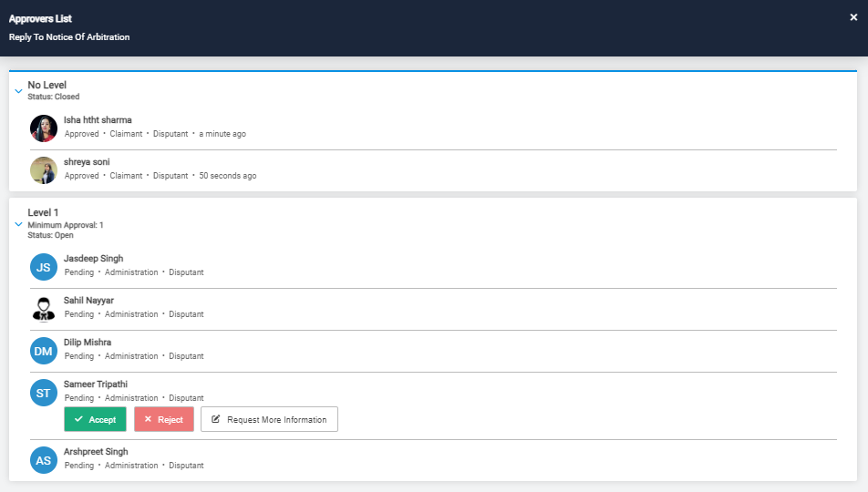868x492 pixels.
Task: Click Disputant label under Dilip Mishra
Action: pyautogui.click(x=186, y=356)
